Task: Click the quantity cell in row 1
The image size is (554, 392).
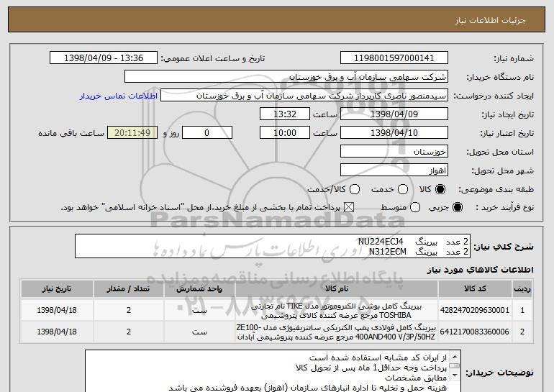Action: click(x=129, y=310)
